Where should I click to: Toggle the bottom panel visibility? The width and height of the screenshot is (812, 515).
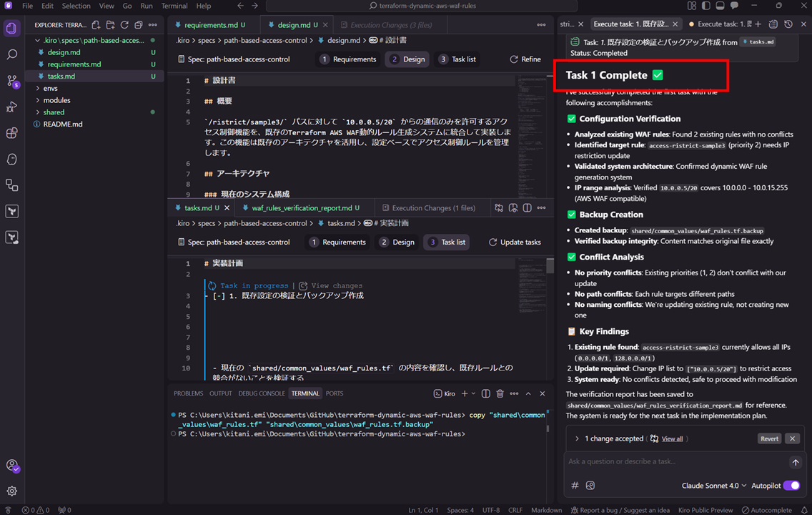[x=721, y=6]
